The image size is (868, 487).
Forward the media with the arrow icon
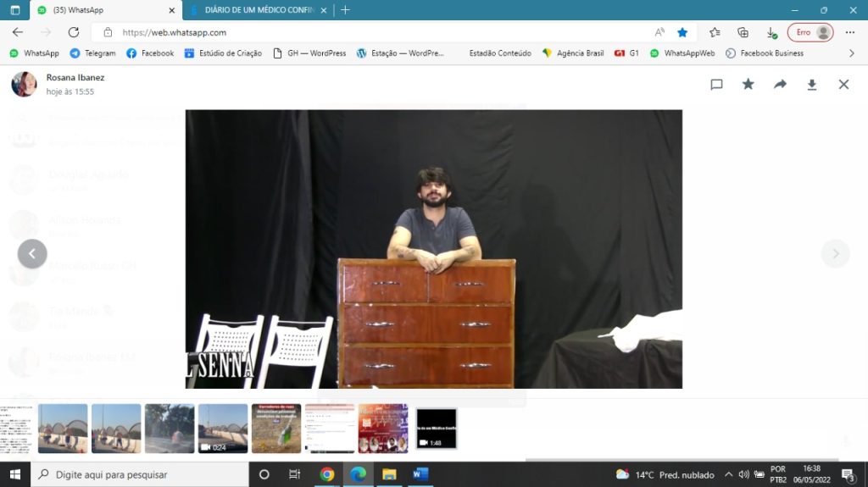780,85
